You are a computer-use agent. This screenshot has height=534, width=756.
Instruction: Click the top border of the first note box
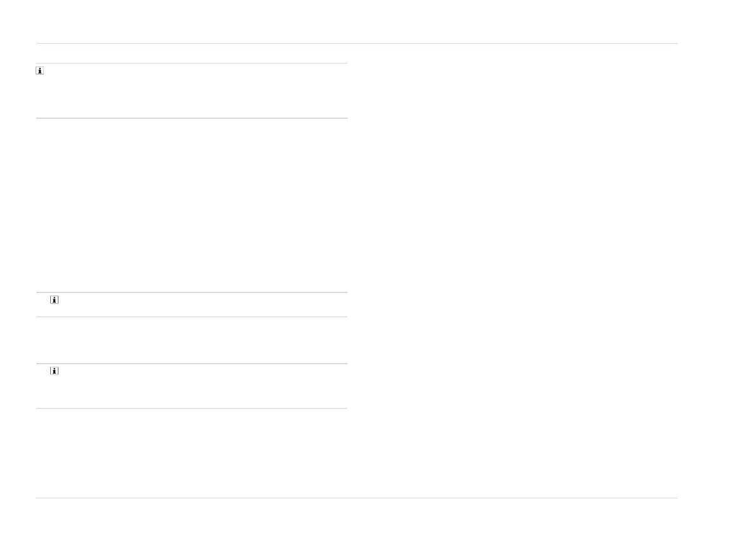click(x=192, y=63)
